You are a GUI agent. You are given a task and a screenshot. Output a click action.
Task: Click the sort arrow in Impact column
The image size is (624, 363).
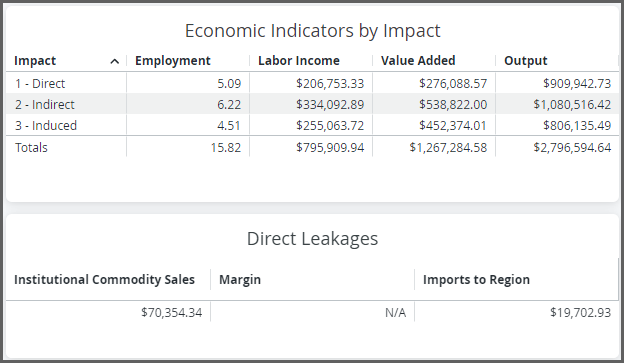coord(115,61)
